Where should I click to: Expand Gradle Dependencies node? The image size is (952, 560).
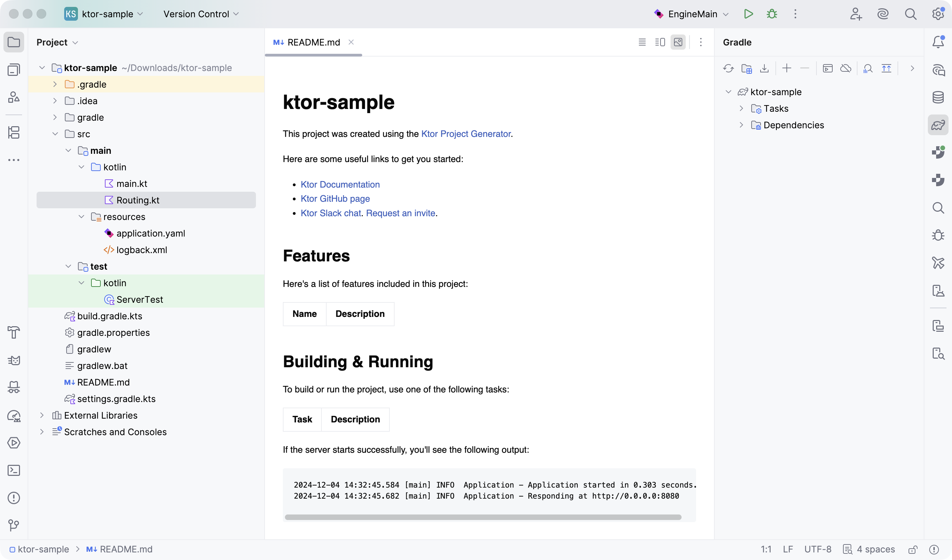coord(742,125)
